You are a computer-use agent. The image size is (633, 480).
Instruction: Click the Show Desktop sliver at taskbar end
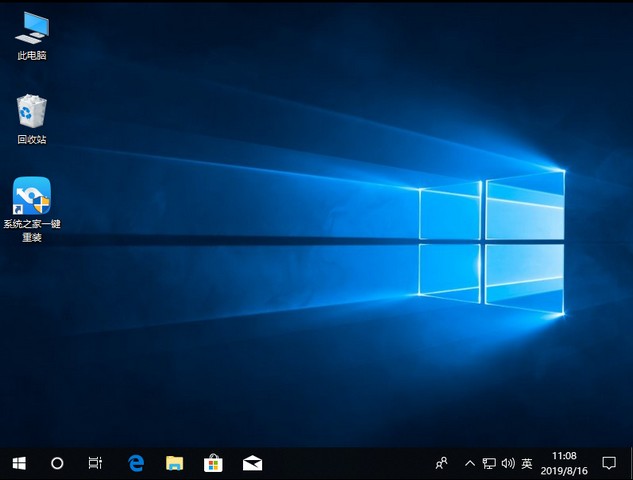pos(631,463)
